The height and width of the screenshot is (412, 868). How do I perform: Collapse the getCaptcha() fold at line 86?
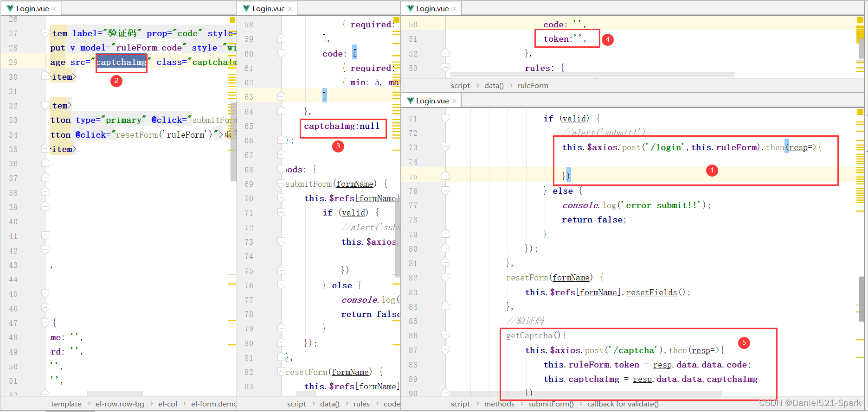pos(445,335)
